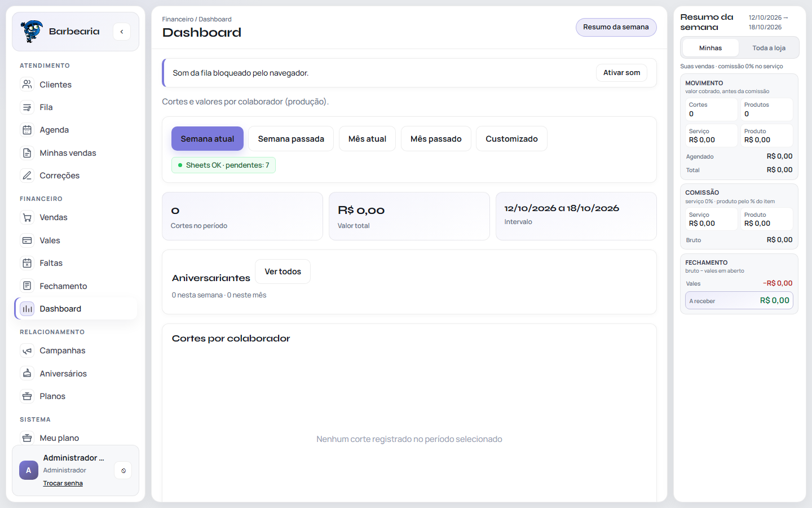
Task: Open the Faltas sidebar item
Action: (x=76, y=263)
